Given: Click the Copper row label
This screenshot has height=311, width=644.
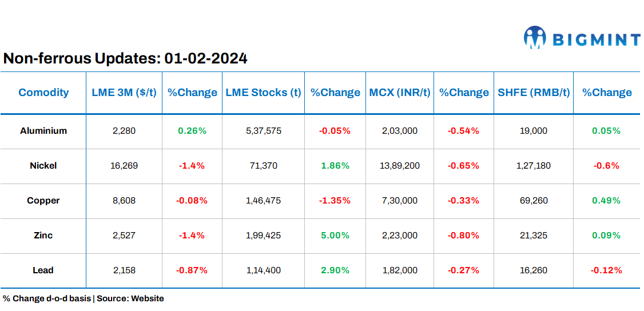Looking at the screenshot, I should (43, 201).
